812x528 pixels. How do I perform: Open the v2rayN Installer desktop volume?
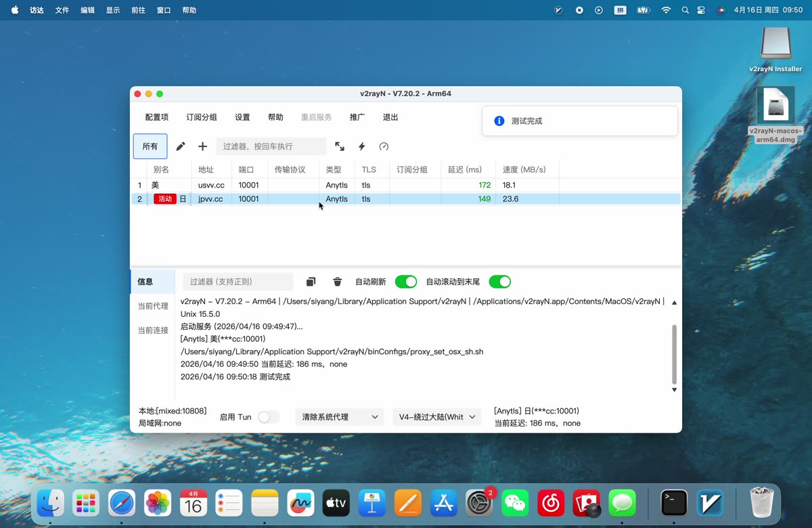775,49
